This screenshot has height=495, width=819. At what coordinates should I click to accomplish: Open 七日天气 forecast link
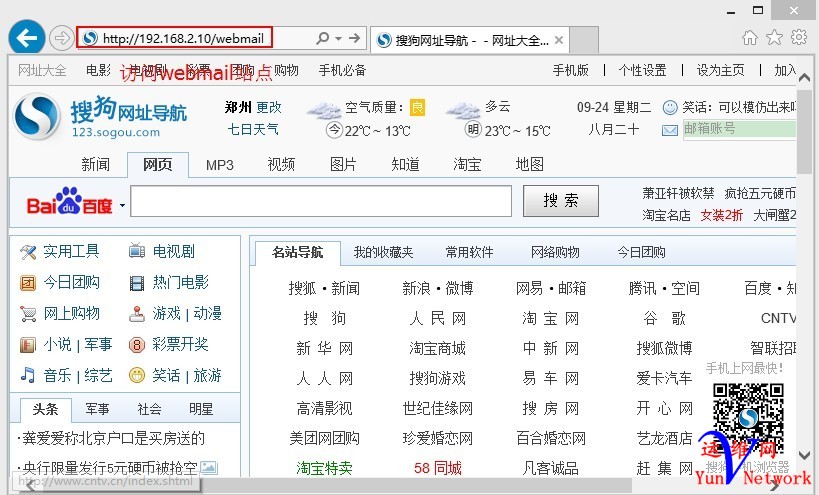253,129
